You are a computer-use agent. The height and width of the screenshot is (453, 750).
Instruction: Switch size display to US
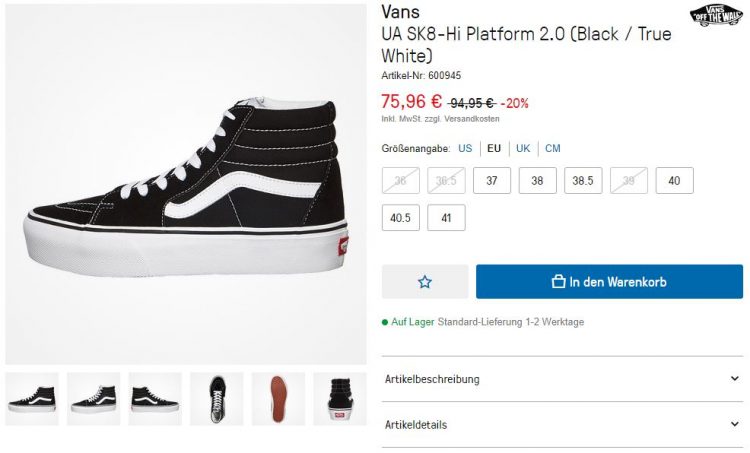coord(465,148)
